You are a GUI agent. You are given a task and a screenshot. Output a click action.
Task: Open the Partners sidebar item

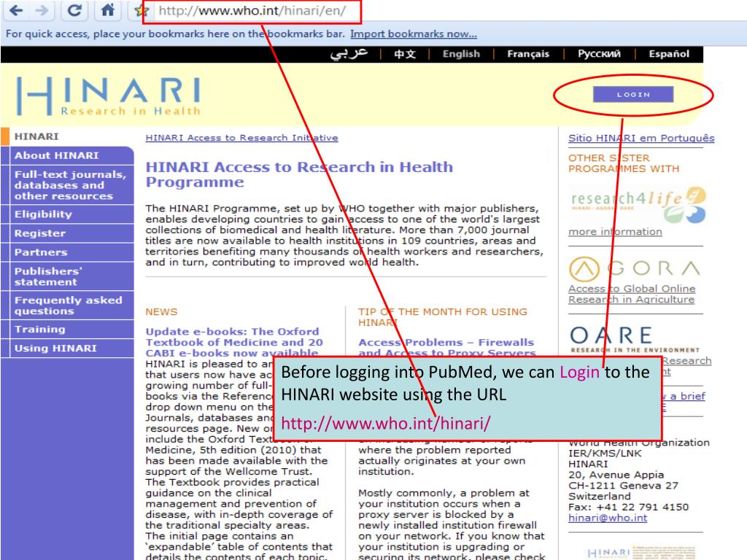pyautogui.click(x=67, y=252)
